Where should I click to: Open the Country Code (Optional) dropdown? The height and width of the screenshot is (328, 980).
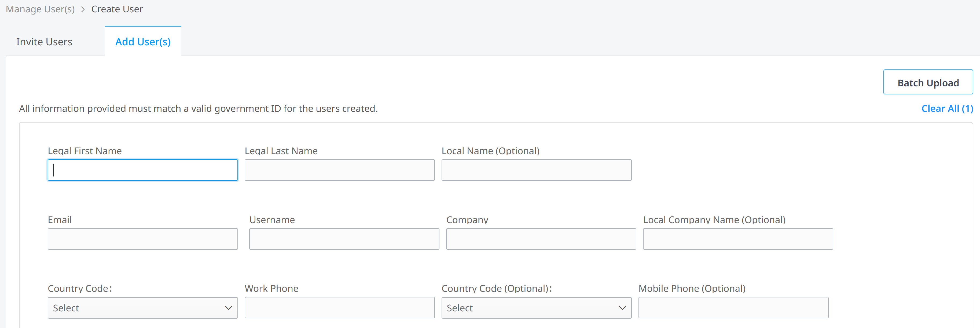[537, 308]
